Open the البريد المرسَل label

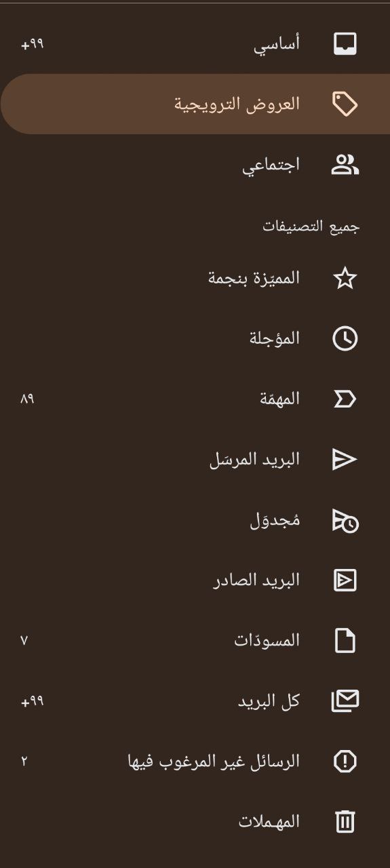pos(254,460)
